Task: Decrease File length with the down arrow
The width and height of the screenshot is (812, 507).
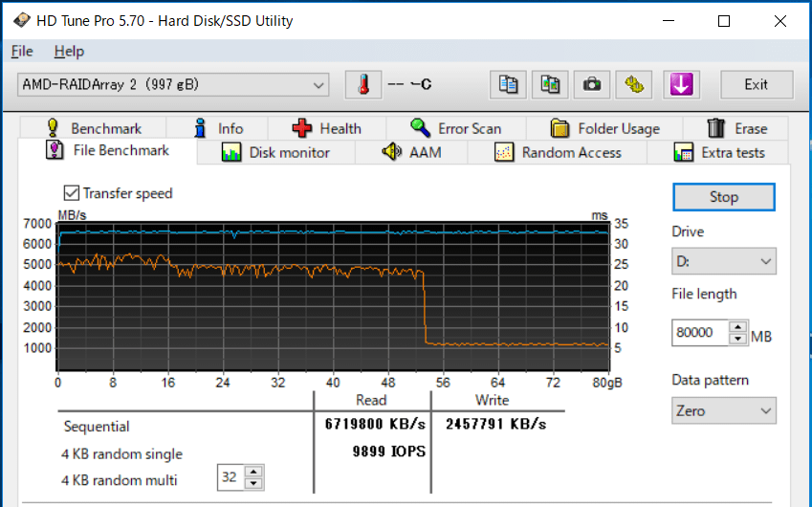Action: pyautogui.click(x=737, y=339)
